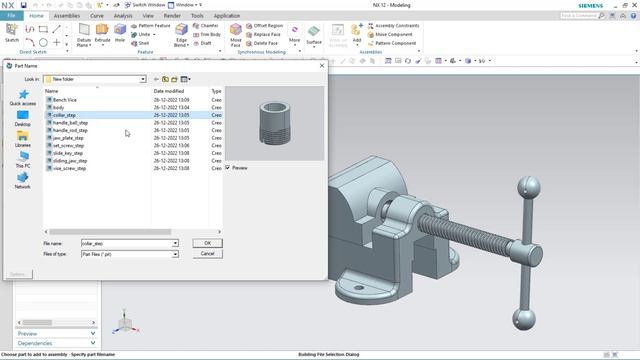The width and height of the screenshot is (640, 360).
Task: Switch to the Assemblies ribbon tab
Action: (67, 16)
